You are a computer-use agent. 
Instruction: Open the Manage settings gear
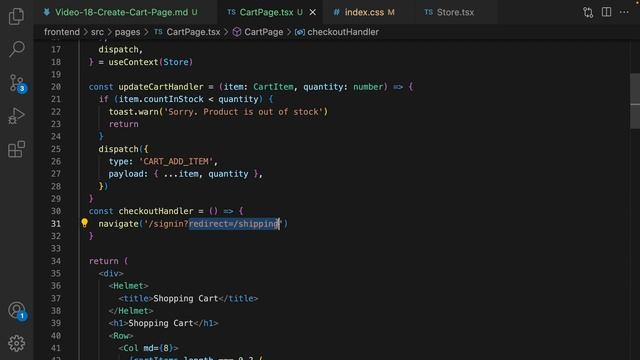coord(16,343)
